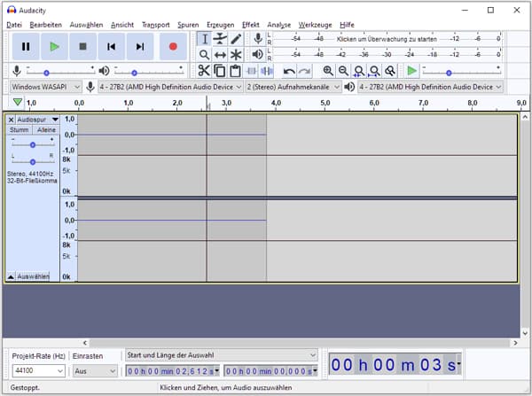
Task: Click the horizontal scrollbar right arrow
Action: pyautogui.click(x=515, y=343)
